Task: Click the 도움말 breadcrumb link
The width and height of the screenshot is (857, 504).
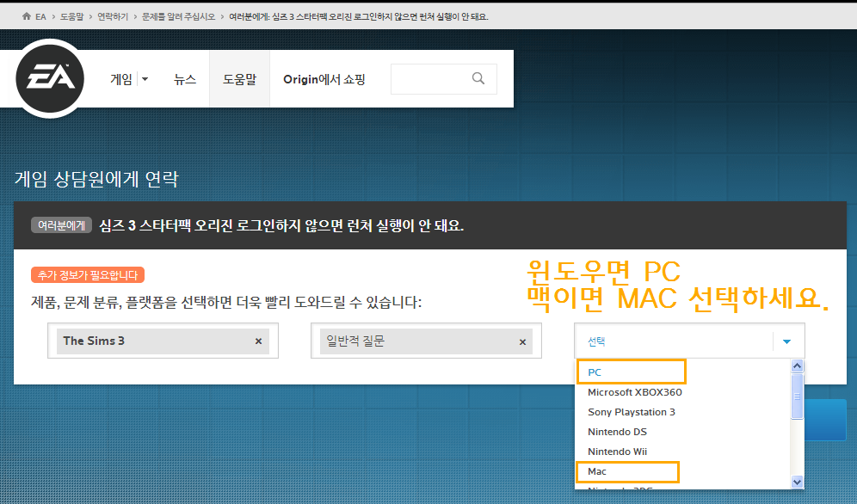Action: 71,17
